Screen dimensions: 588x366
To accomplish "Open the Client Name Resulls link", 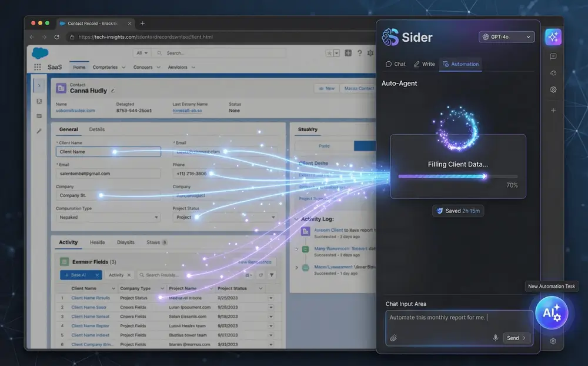I will click(91, 298).
